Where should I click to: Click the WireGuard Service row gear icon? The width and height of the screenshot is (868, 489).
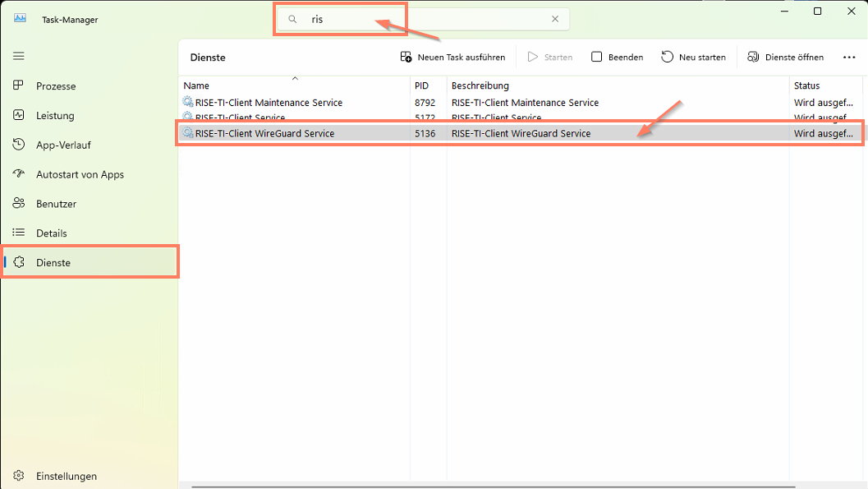[188, 133]
